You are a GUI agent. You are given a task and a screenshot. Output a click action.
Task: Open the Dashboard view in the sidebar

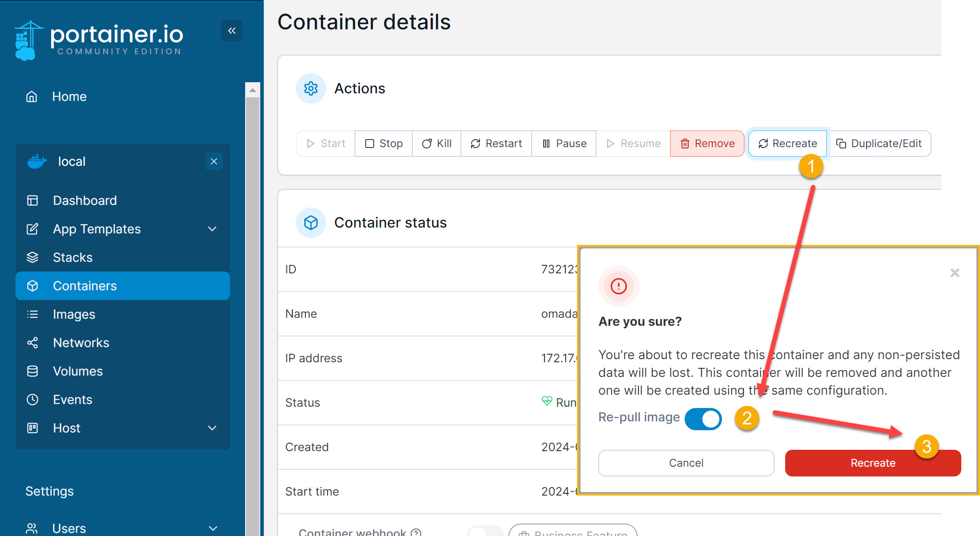(x=85, y=200)
